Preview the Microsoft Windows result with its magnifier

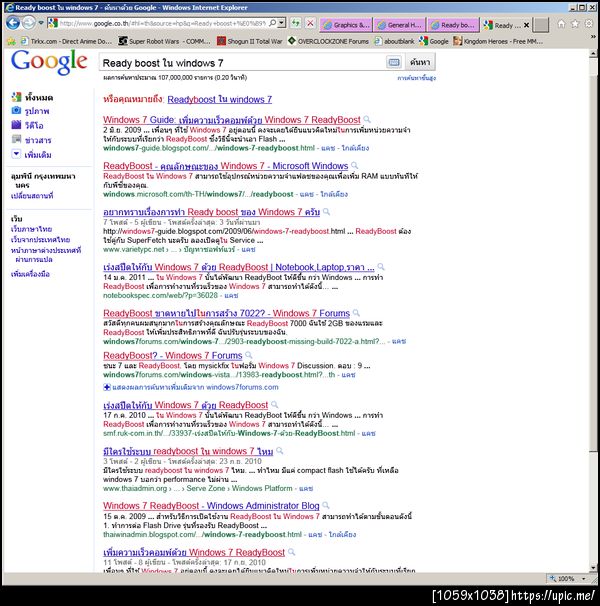354,166
